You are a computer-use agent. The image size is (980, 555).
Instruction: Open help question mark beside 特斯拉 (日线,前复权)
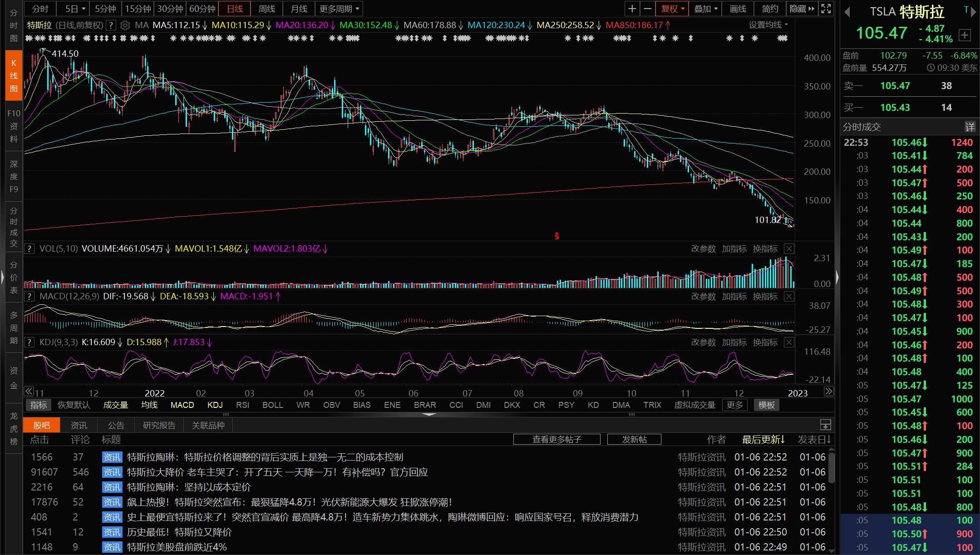tap(111, 25)
